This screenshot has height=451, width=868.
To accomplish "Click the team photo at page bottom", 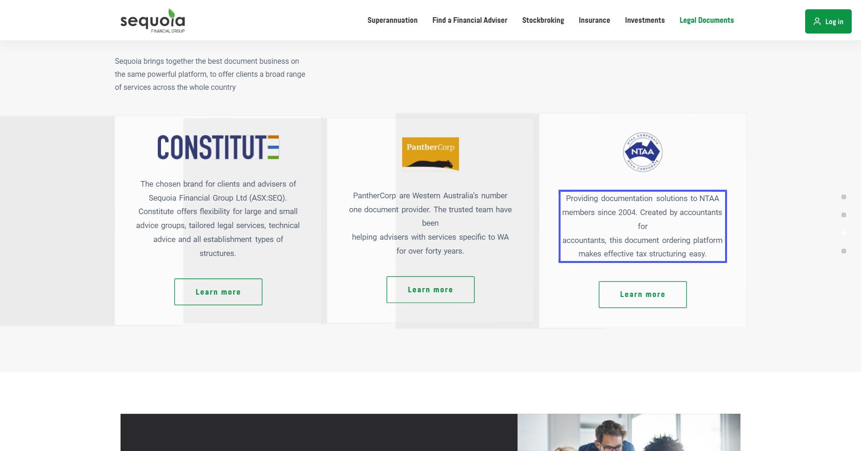I will (628, 432).
